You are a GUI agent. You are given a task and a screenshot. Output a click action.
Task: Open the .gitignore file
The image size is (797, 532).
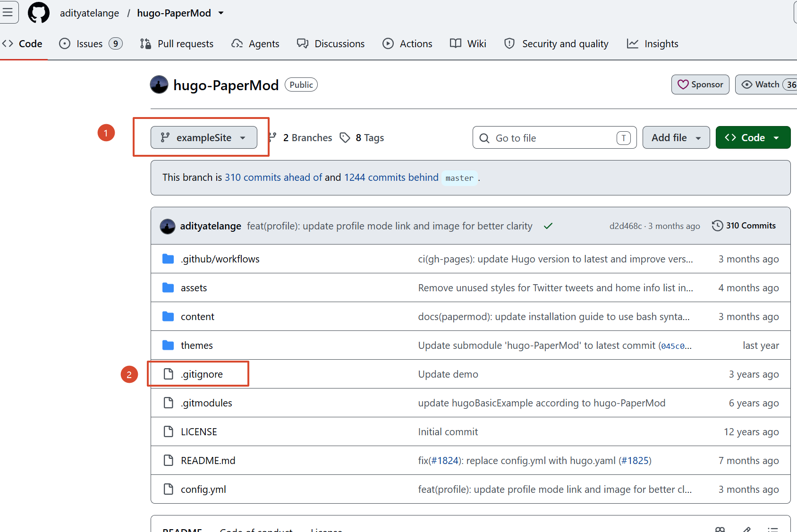pyautogui.click(x=202, y=374)
